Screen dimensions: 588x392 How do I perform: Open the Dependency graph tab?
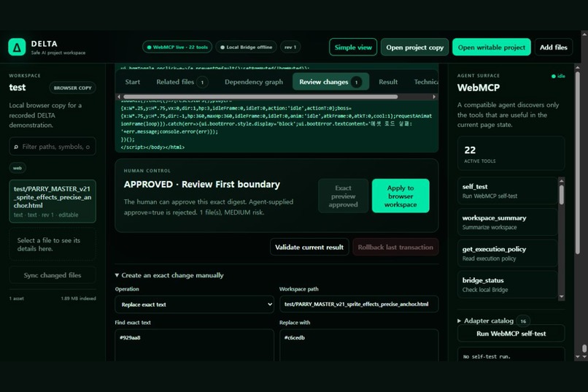tap(253, 82)
